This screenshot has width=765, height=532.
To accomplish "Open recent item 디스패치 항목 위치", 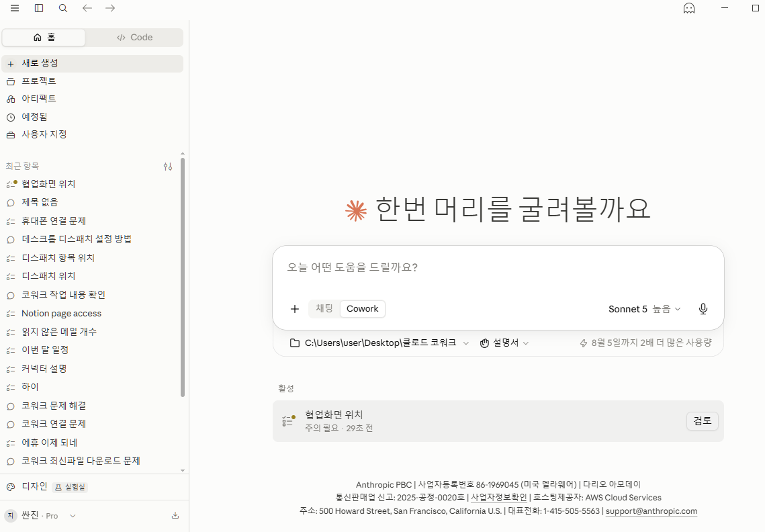I will (90, 258).
